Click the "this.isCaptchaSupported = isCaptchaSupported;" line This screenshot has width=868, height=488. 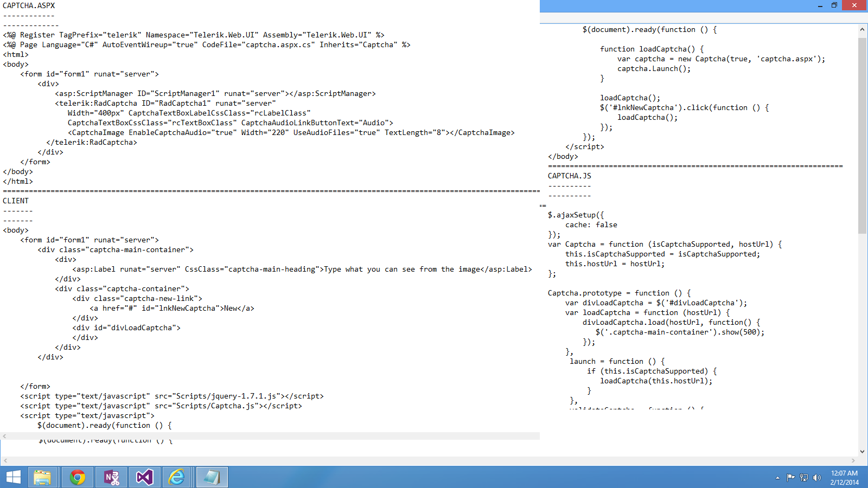[x=663, y=254]
